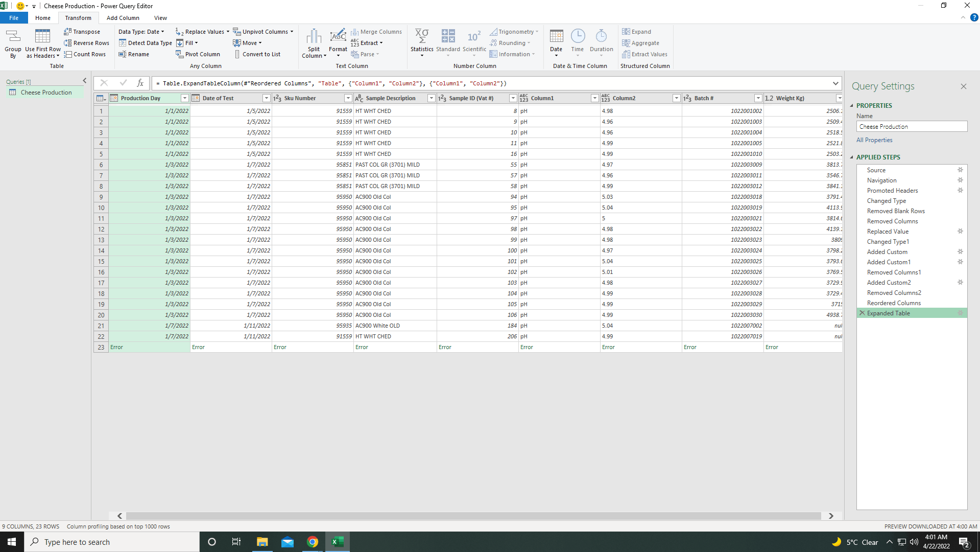The height and width of the screenshot is (552, 980).
Task: Click the taskbar search box
Action: [x=112, y=542]
